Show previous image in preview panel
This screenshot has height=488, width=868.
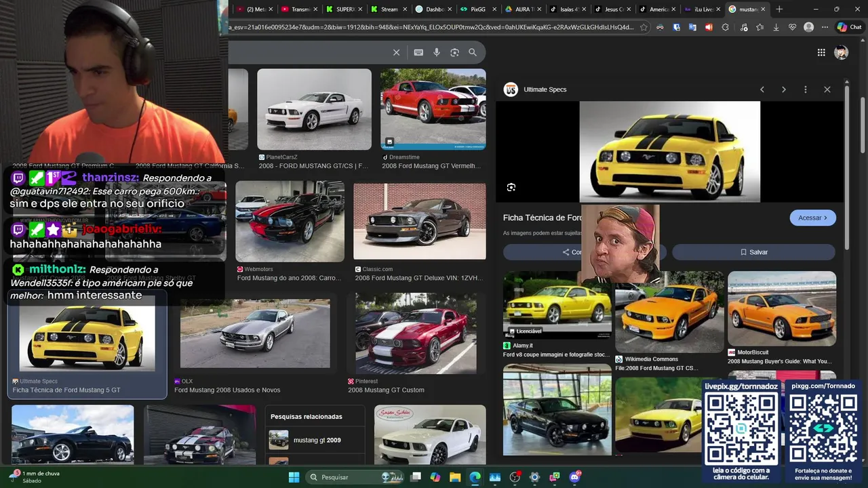762,89
